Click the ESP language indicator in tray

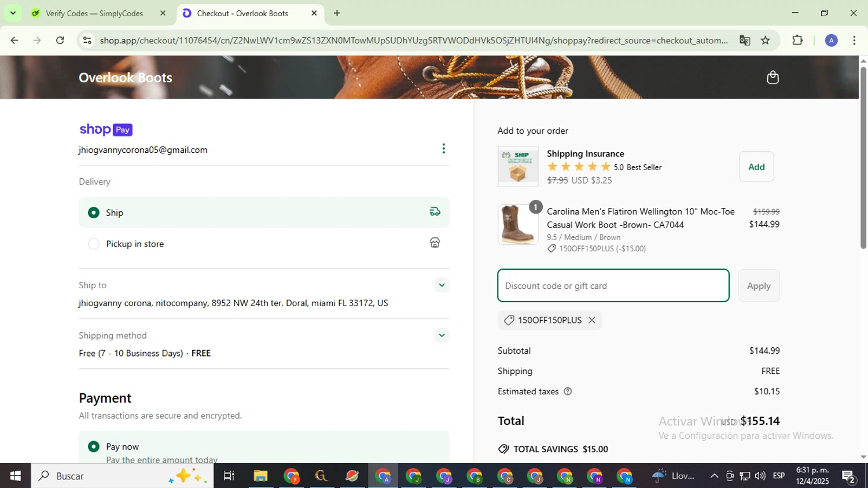click(779, 476)
